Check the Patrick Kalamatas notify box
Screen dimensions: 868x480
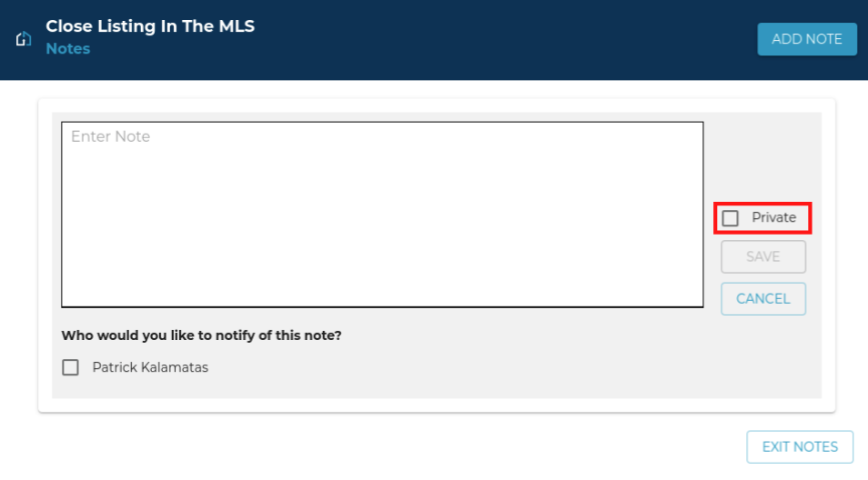pos(70,367)
